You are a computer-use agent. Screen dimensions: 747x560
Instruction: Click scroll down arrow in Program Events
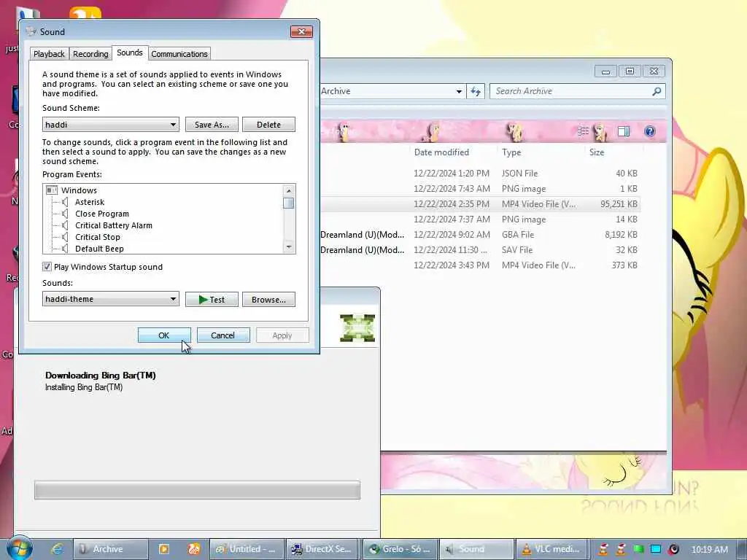click(289, 247)
